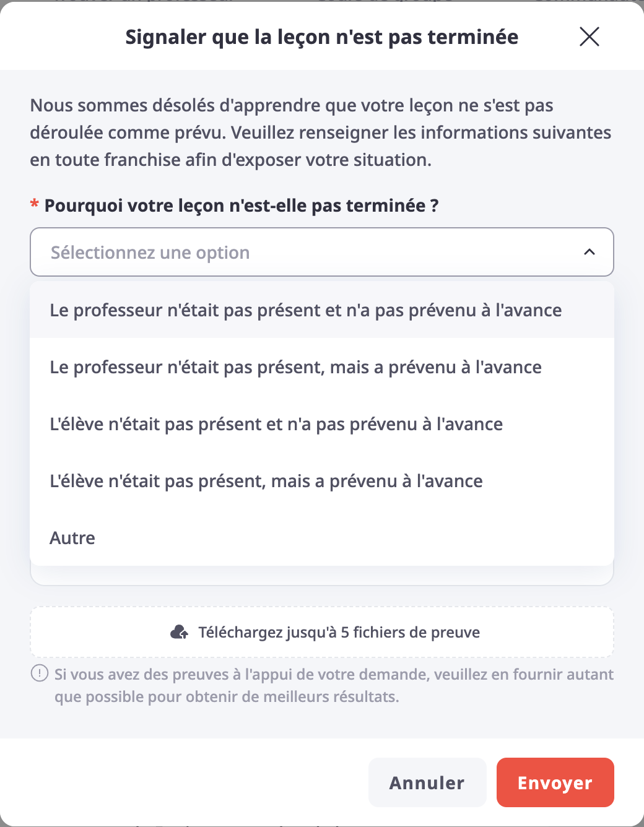Click the cloud upload icon

pos(180,632)
